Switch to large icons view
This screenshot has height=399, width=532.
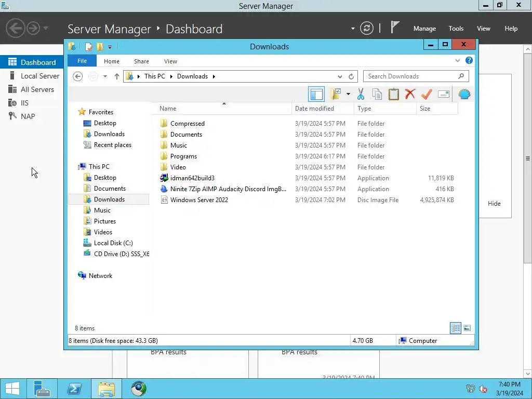coord(467,328)
